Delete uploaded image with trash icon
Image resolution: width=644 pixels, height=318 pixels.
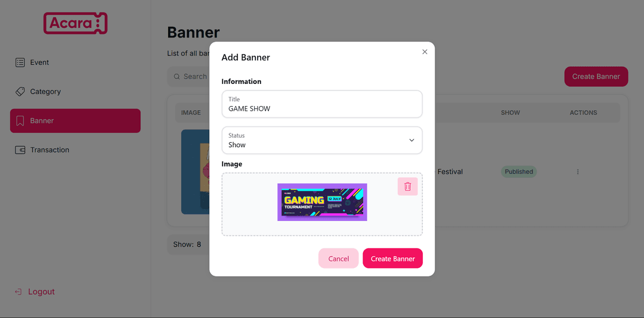point(407,186)
